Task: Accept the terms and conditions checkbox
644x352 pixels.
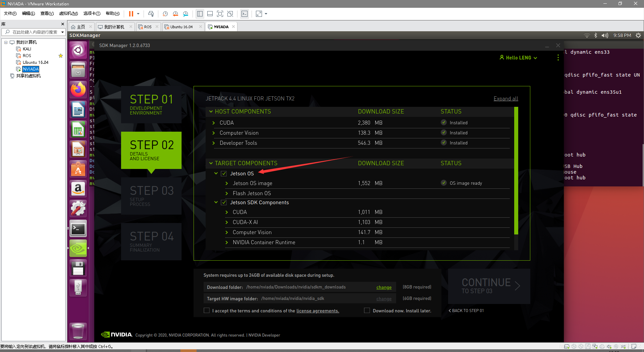Action: coord(207,311)
